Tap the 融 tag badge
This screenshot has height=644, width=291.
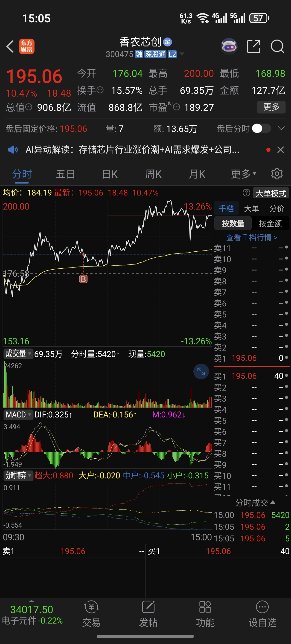pyautogui.click(x=139, y=54)
